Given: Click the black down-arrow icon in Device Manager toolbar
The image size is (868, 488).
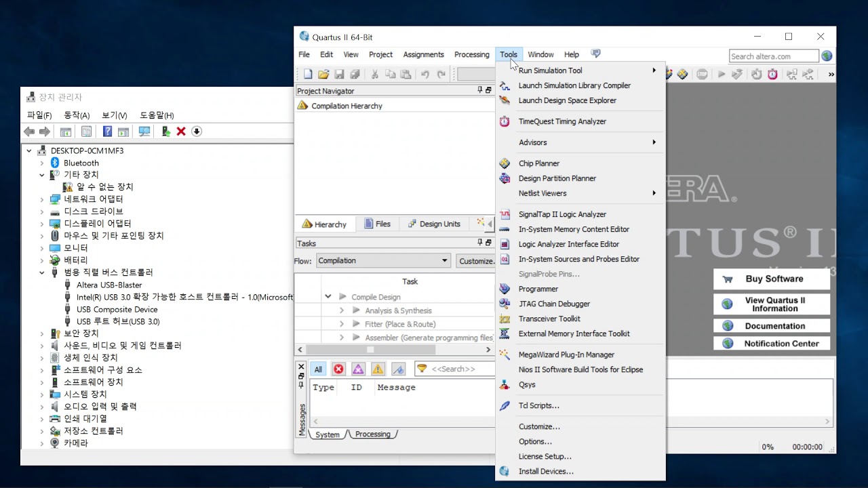Looking at the screenshot, I should click(197, 131).
